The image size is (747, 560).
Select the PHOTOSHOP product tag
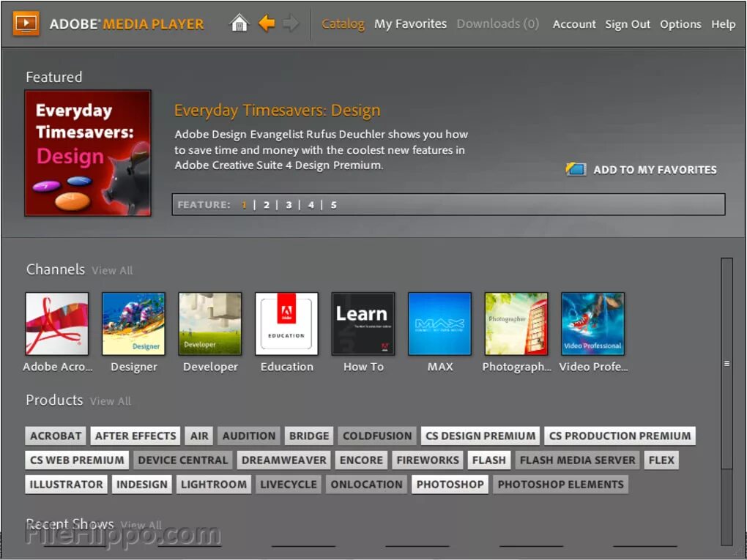[x=450, y=485]
